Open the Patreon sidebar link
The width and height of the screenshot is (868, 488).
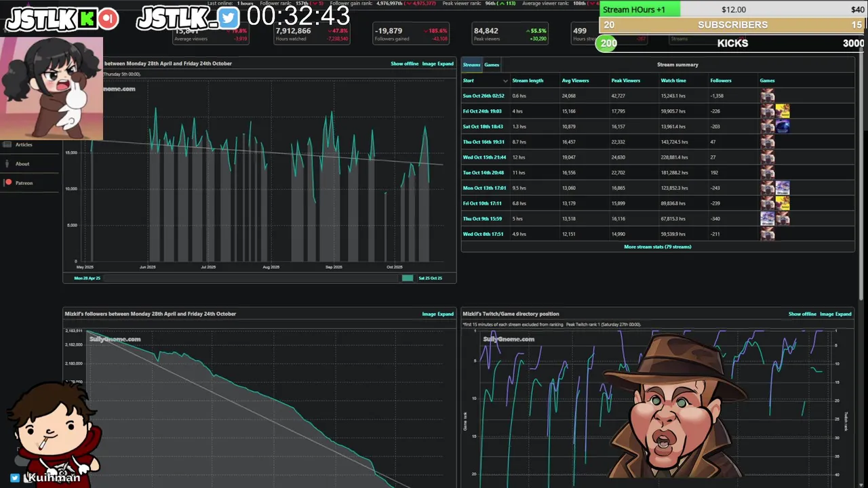24,182
